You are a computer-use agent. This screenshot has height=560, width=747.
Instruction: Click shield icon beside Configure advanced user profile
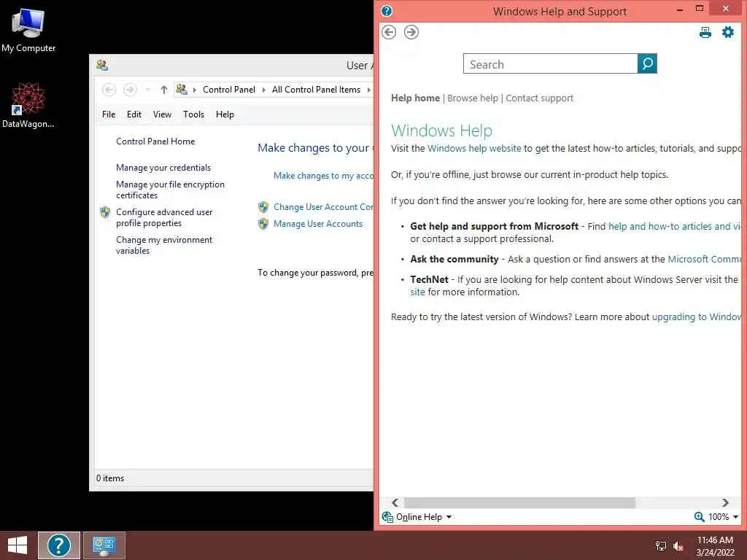point(105,212)
